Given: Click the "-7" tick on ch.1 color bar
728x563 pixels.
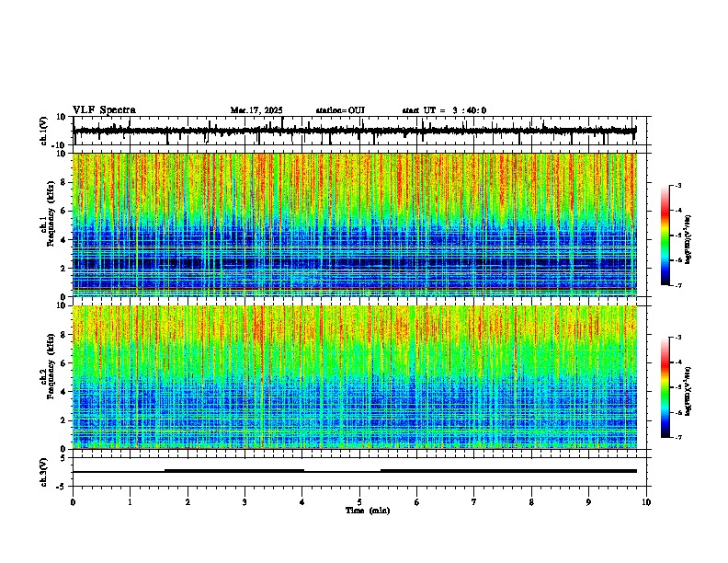Looking at the screenshot, I should [x=677, y=285].
